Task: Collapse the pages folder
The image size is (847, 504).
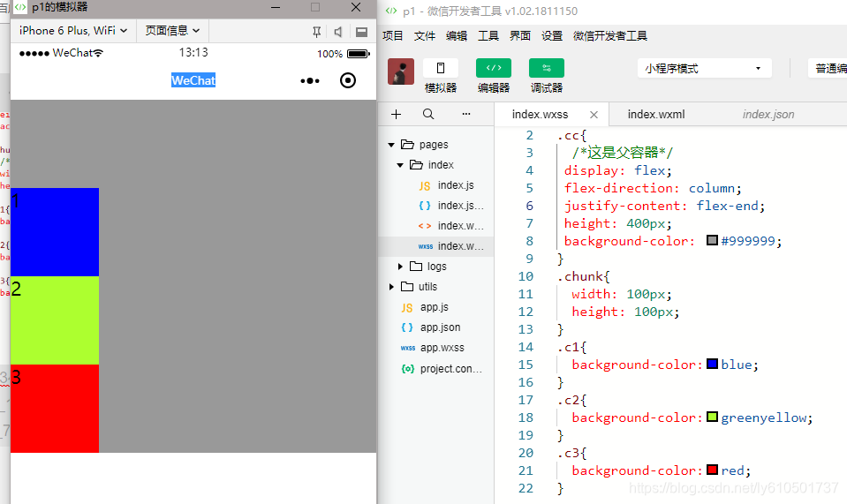Action: click(391, 145)
